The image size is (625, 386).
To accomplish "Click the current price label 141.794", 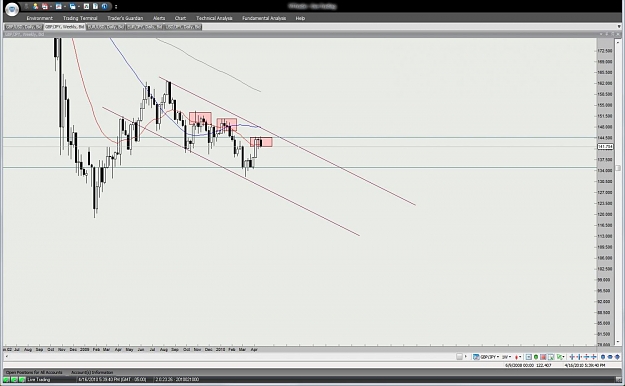I will point(605,147).
